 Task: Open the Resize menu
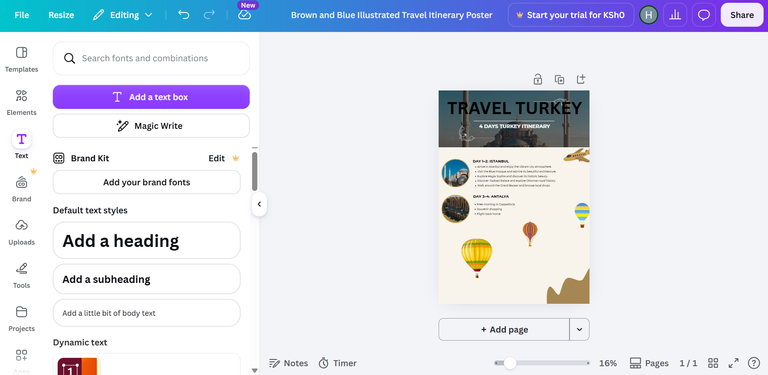click(x=61, y=15)
